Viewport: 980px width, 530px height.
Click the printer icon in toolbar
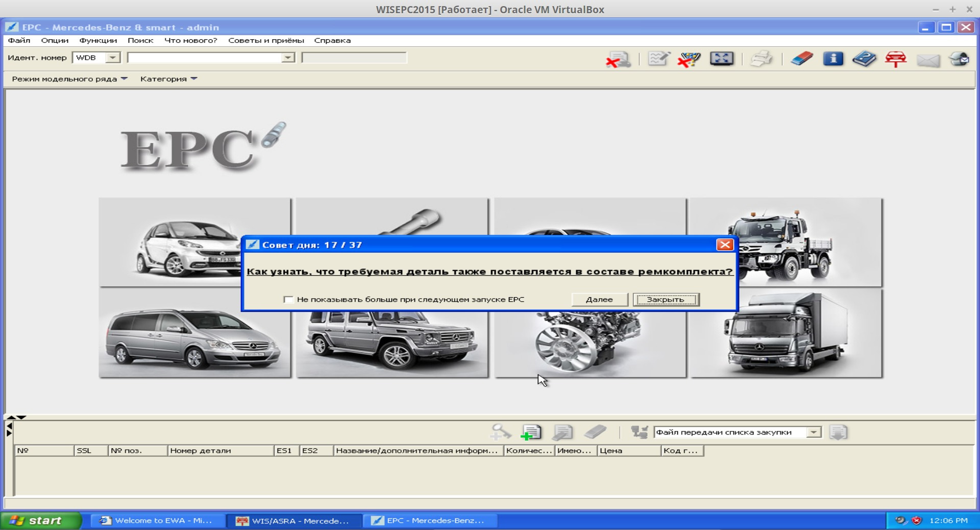[x=762, y=59]
